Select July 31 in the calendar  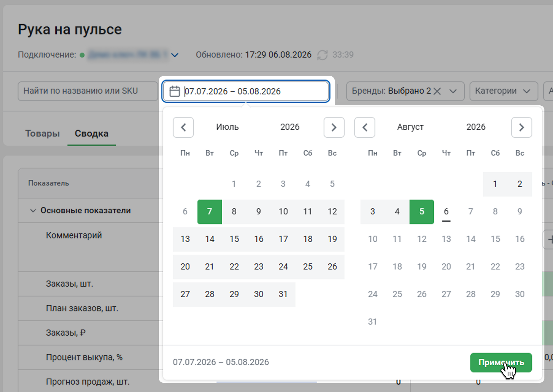pos(283,294)
